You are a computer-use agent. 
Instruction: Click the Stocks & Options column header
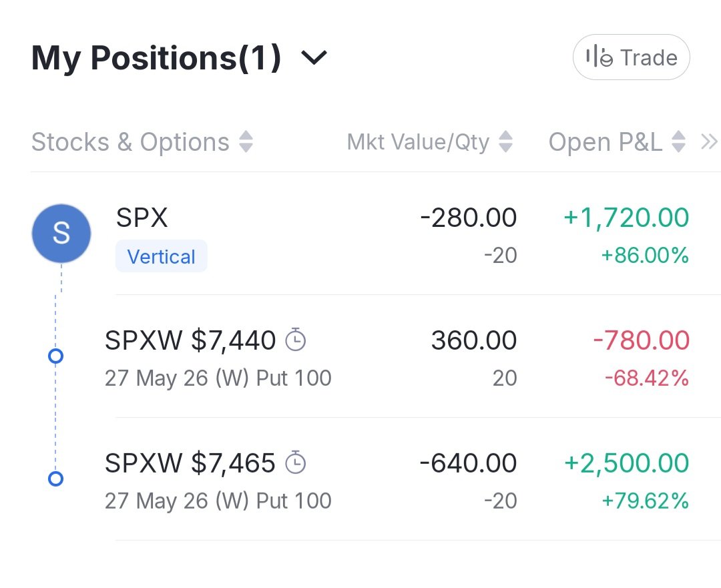click(x=131, y=141)
